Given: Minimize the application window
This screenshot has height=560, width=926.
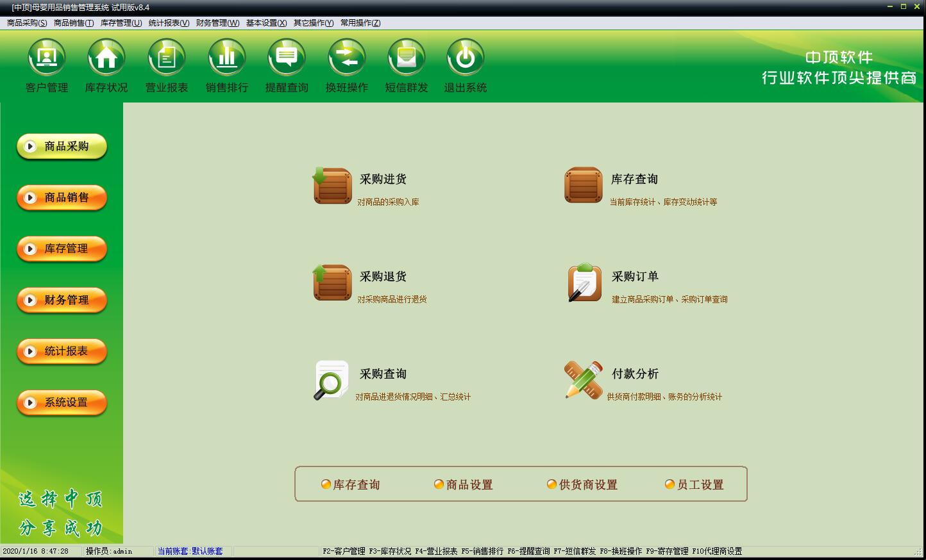Looking at the screenshot, I should [890, 6].
